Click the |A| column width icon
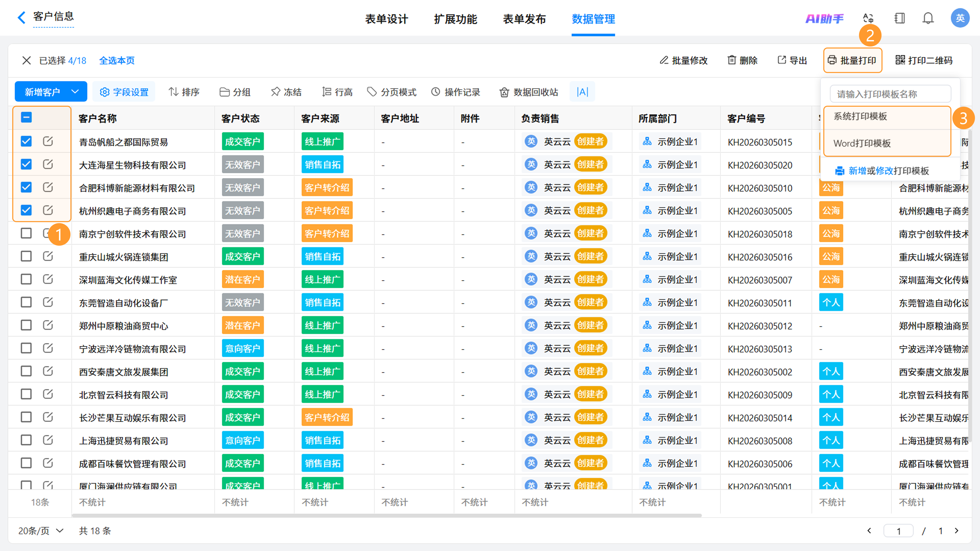The height and width of the screenshot is (551, 980). coord(582,92)
